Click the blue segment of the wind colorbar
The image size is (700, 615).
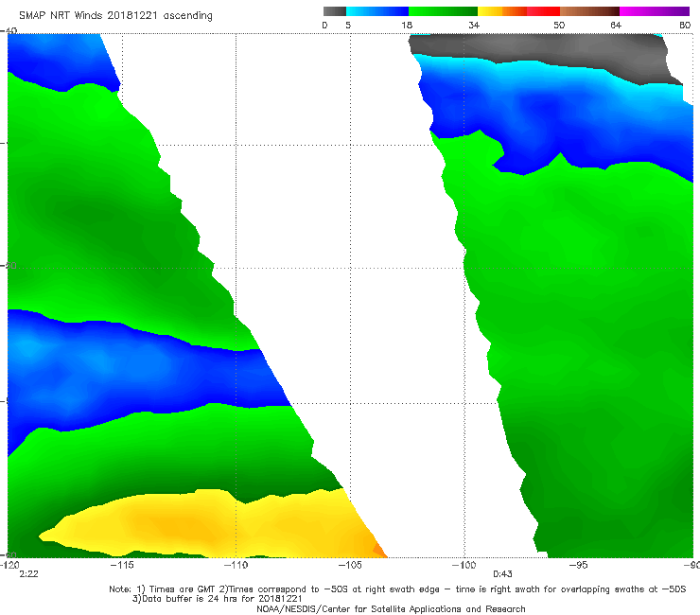tap(377, 11)
